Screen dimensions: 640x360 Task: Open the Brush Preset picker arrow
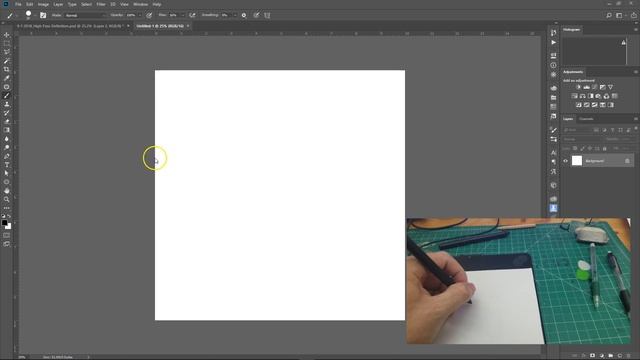coord(34,15)
